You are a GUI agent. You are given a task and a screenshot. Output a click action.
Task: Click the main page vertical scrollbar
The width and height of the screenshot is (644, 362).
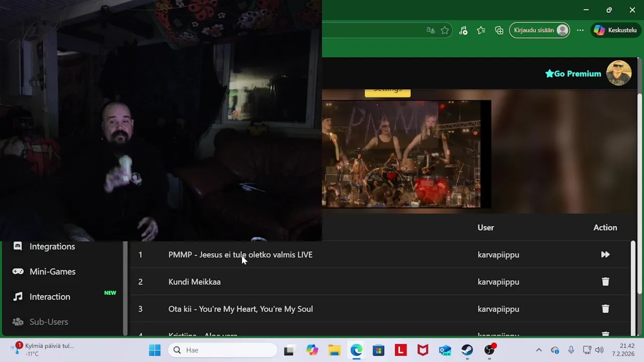(x=639, y=194)
